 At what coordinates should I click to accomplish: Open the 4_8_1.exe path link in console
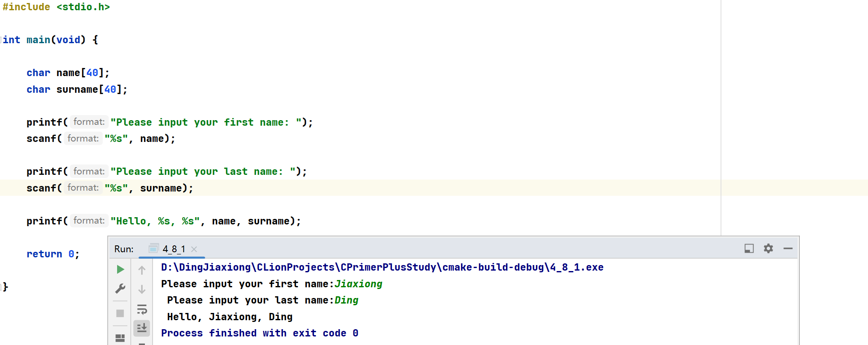382,267
